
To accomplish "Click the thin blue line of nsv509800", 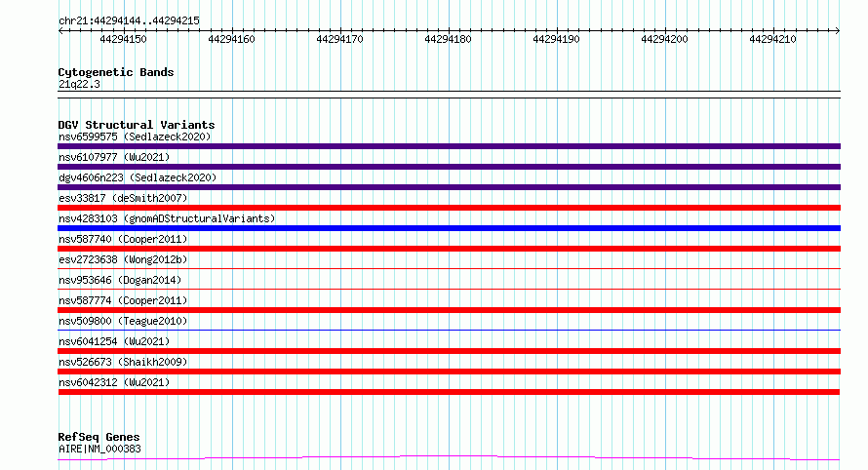I will (x=449, y=330).
